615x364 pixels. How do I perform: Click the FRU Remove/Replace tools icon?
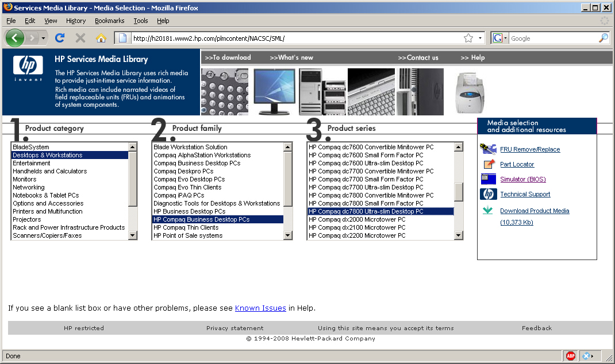point(488,149)
